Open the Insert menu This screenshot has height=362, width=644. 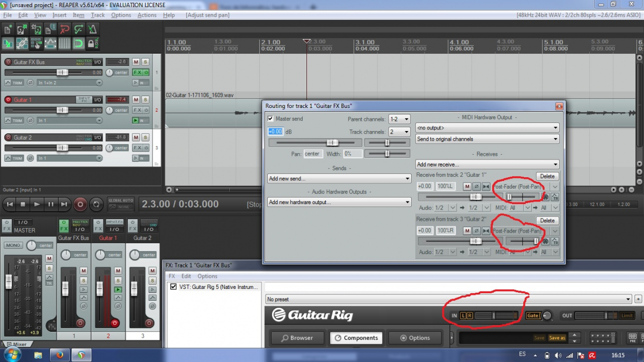60,15
